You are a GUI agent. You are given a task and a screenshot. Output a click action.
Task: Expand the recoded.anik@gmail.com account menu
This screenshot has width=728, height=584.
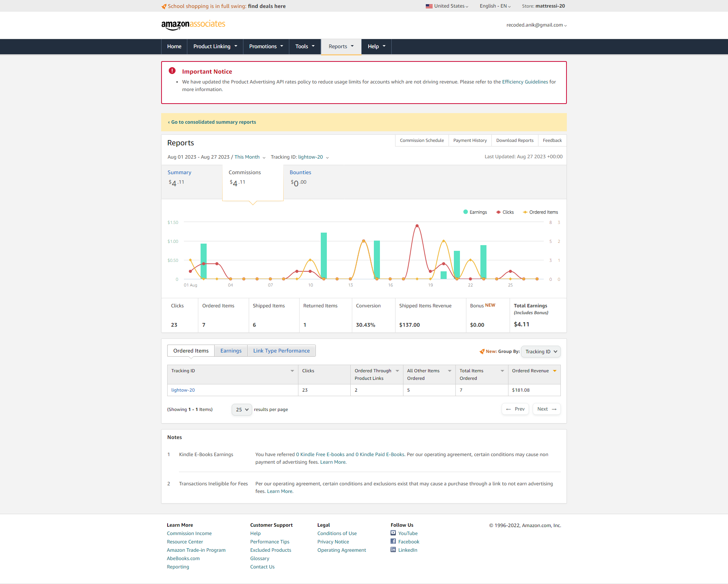tap(537, 25)
